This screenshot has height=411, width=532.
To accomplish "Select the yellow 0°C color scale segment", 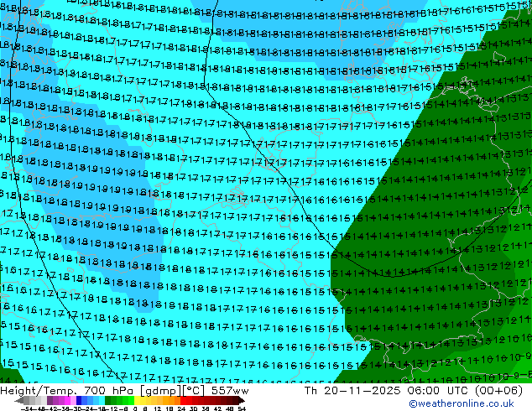I will (x=137, y=400).
